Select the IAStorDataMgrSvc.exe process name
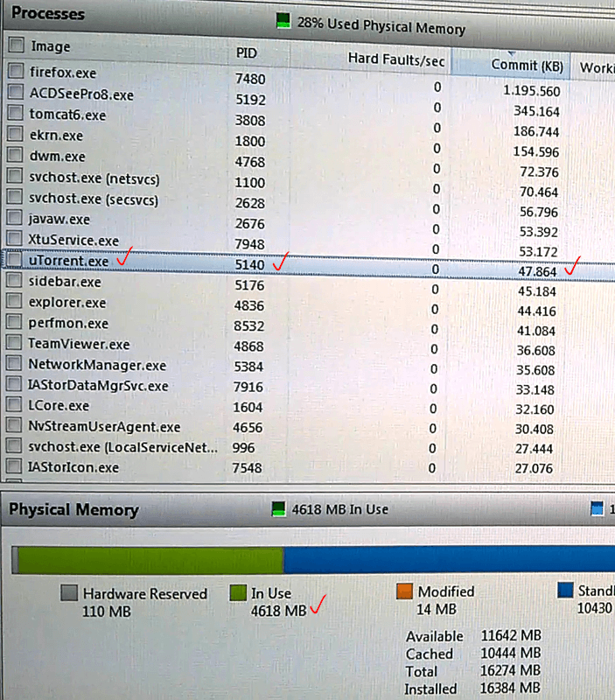Screen dimensions: 615x700 click(x=98, y=385)
